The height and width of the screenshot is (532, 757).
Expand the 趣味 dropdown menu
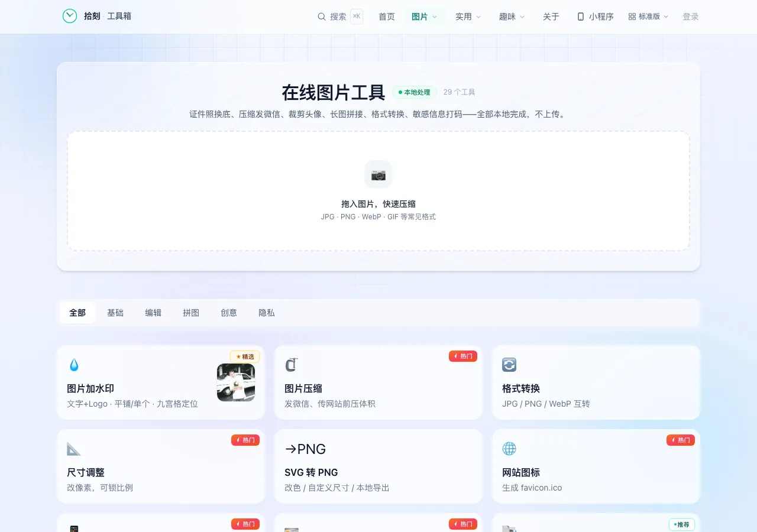point(512,17)
